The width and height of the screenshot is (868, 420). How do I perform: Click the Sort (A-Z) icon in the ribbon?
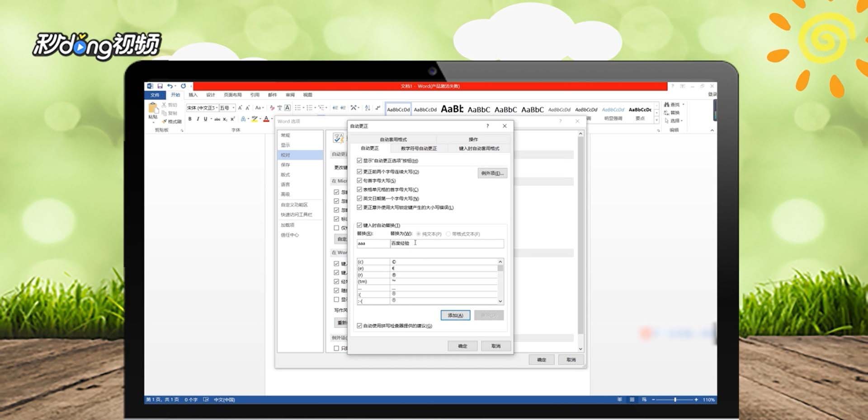pos(368,107)
